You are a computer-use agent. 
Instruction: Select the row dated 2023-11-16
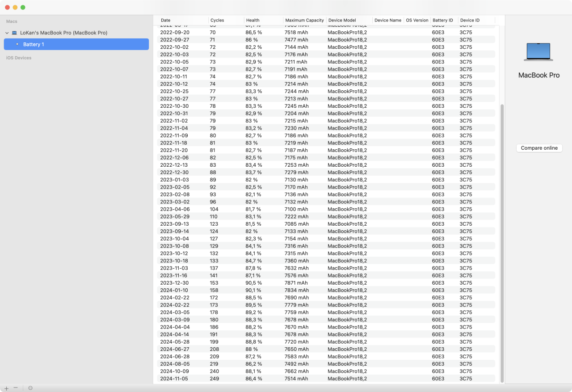pos(327,275)
